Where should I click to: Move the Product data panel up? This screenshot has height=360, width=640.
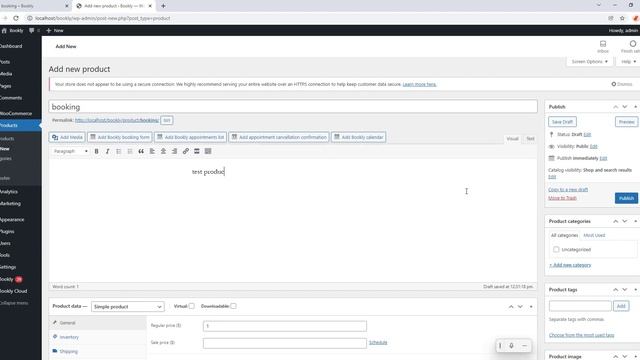(511, 307)
